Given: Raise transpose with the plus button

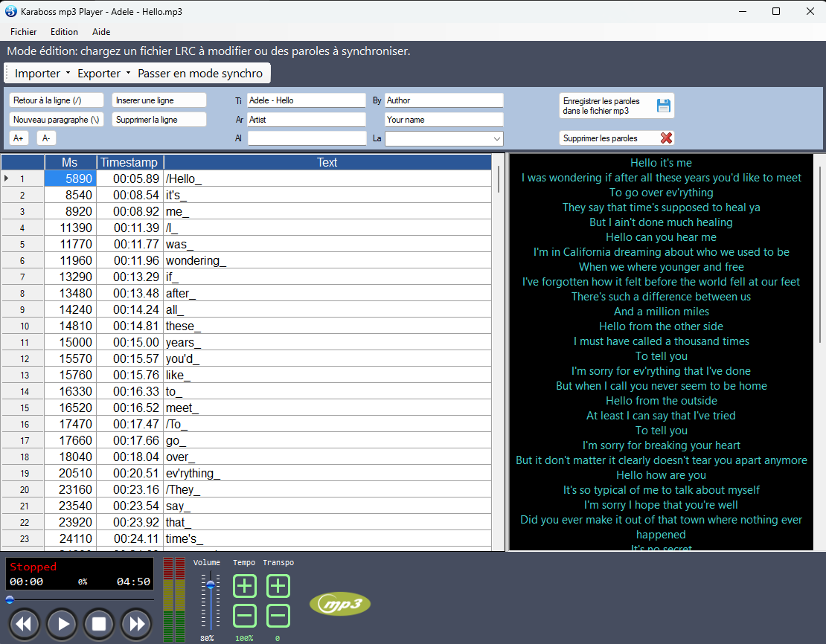Looking at the screenshot, I should pyautogui.click(x=278, y=586).
